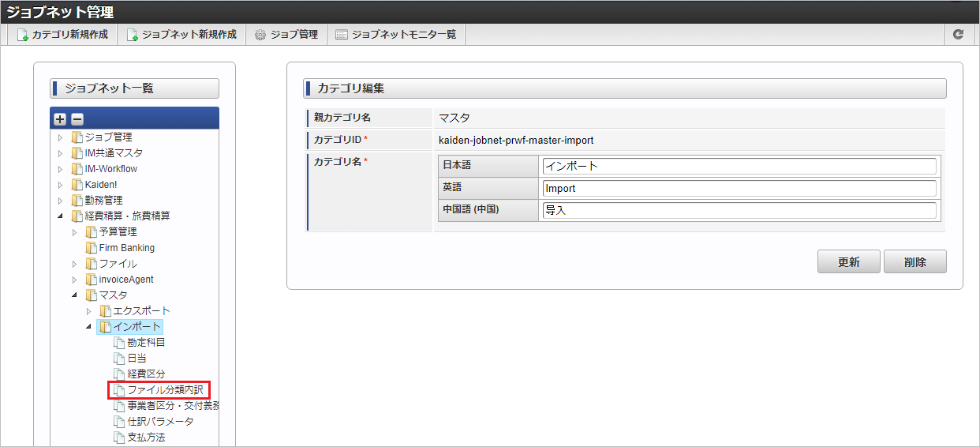Expand the IM-Workflow tree node arrow

click(60, 169)
